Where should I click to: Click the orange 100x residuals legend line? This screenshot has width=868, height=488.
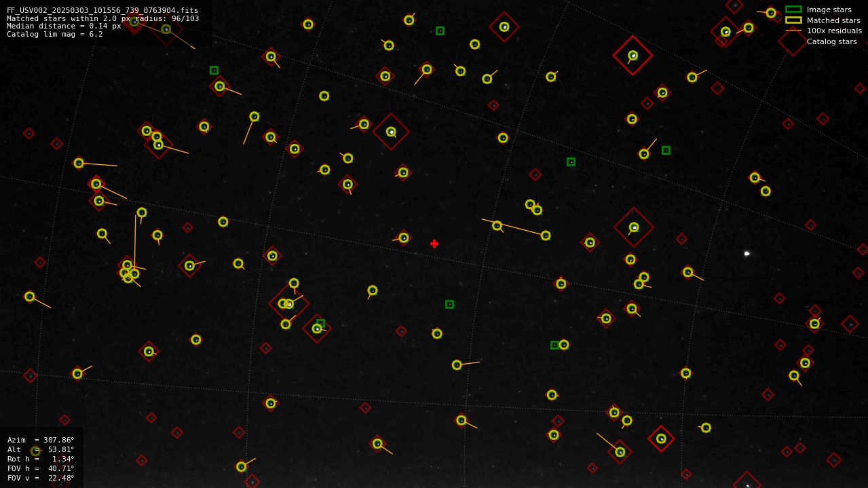click(x=793, y=31)
